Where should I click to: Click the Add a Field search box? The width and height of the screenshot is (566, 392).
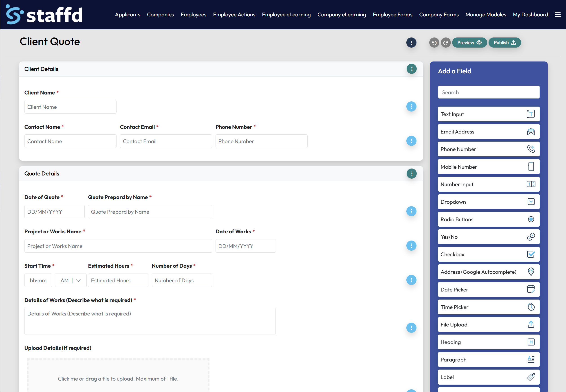489,92
